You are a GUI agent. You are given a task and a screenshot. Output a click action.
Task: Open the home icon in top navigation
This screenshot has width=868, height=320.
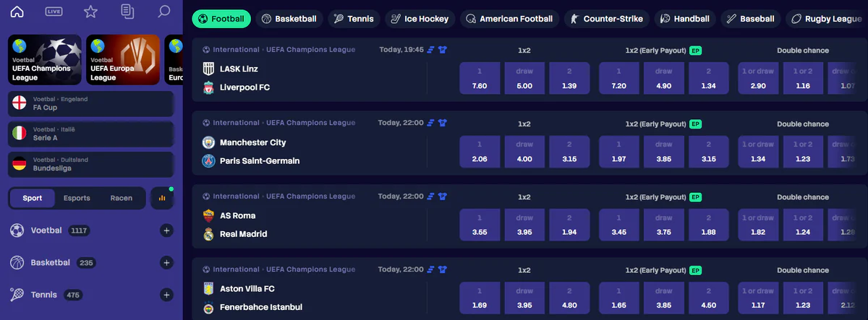point(17,12)
